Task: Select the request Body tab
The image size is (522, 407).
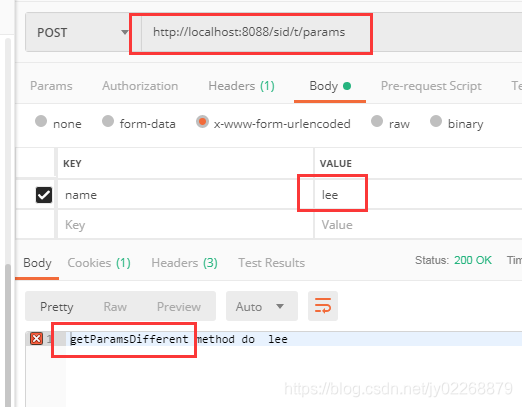Action: (x=330, y=86)
